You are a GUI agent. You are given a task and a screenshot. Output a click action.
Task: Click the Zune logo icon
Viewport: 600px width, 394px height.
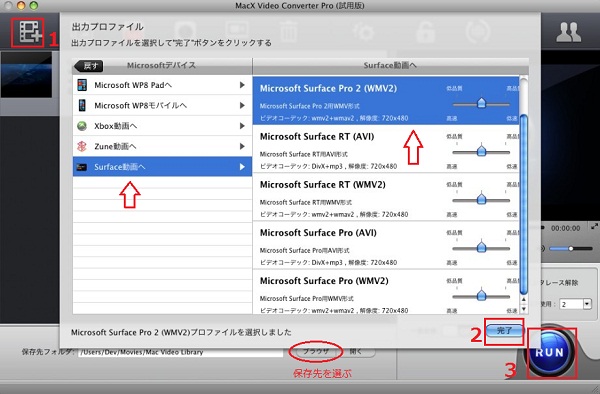click(x=82, y=146)
